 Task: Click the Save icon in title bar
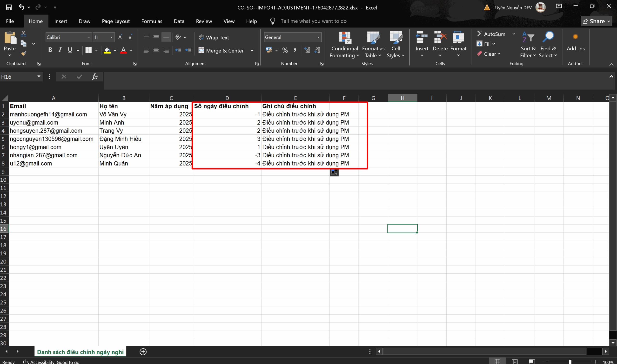(x=9, y=7)
